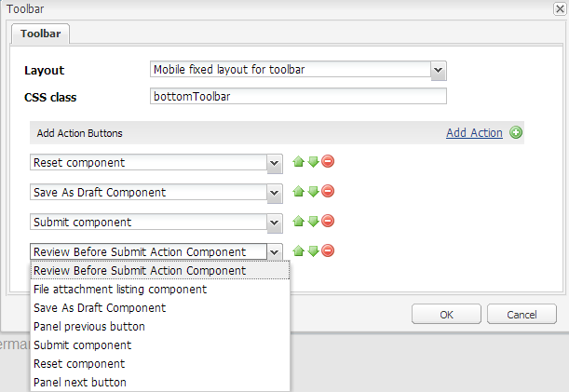Delete the Review Before Submit action row
The image size is (569, 392).
tap(328, 251)
